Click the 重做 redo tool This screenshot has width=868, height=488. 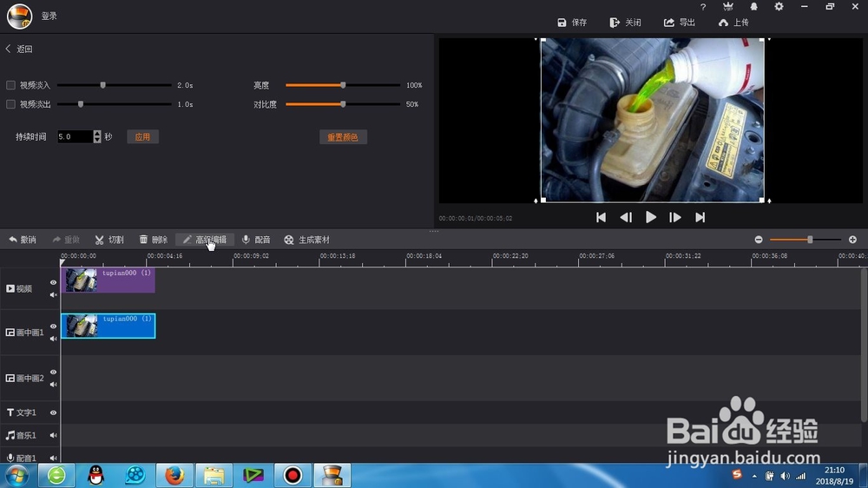point(66,240)
